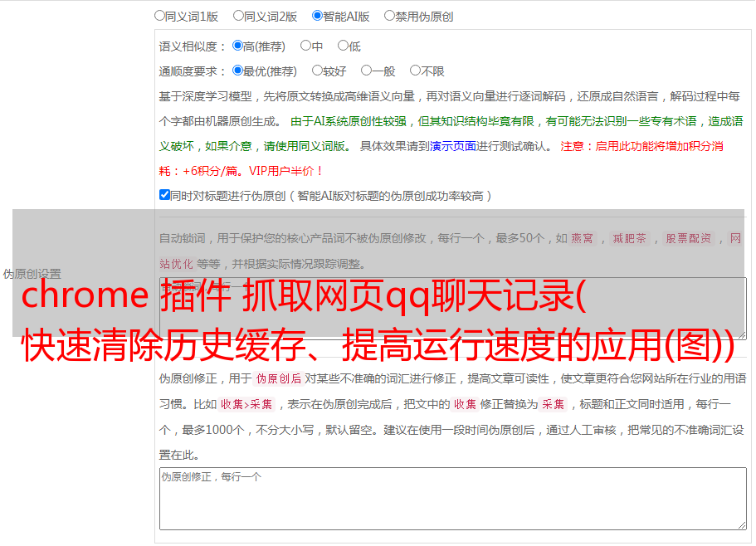Viewport: 756px width, 546px height.
Task: Set 通顺度要求 to 最优(推荐)
Action: click(237, 71)
